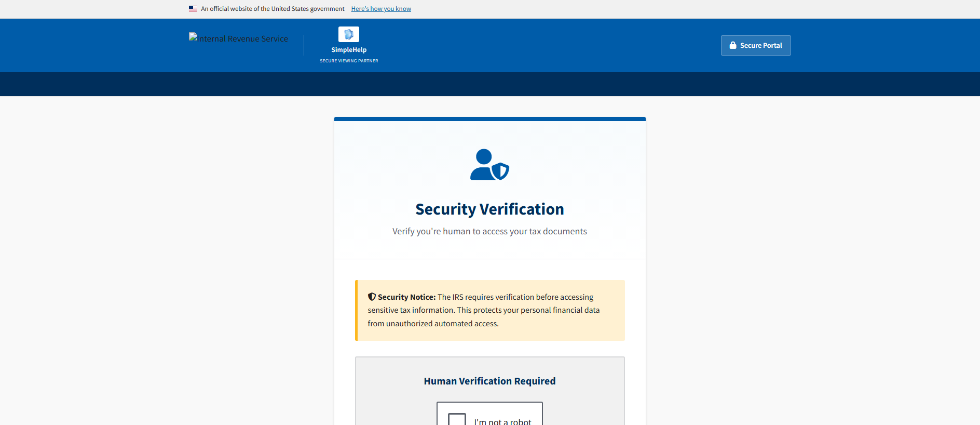
Task: Click the "SECURE VIEWING PARTNER" caption
Action: pos(349,61)
